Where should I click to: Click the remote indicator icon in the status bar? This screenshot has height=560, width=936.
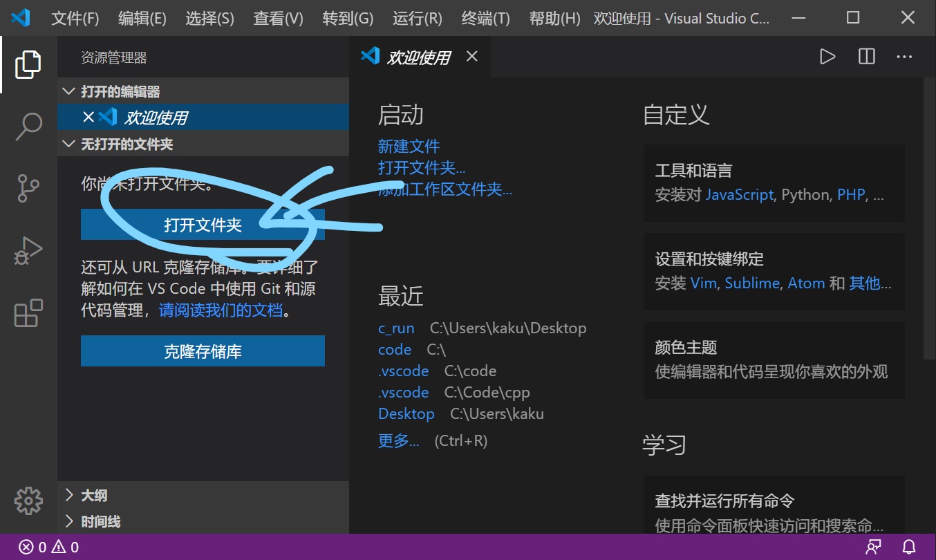point(874,546)
